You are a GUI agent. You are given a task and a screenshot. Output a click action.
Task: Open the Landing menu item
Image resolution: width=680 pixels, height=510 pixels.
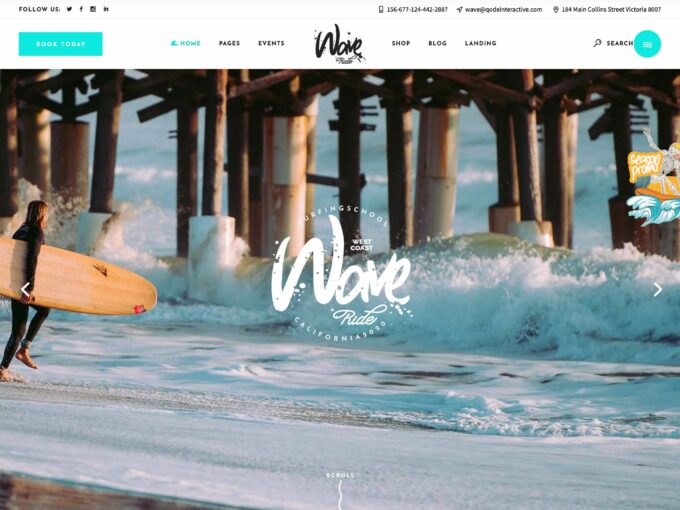(x=481, y=43)
